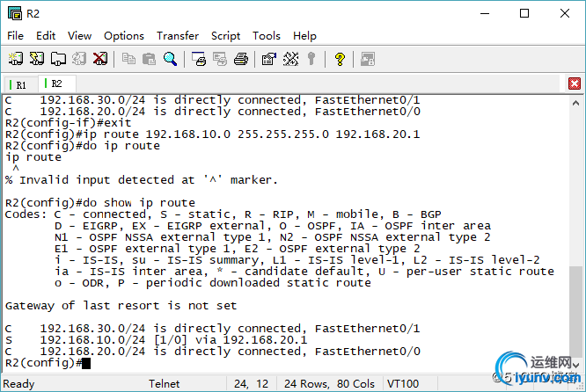Click the Print Screen toolbar icon

tap(199, 59)
